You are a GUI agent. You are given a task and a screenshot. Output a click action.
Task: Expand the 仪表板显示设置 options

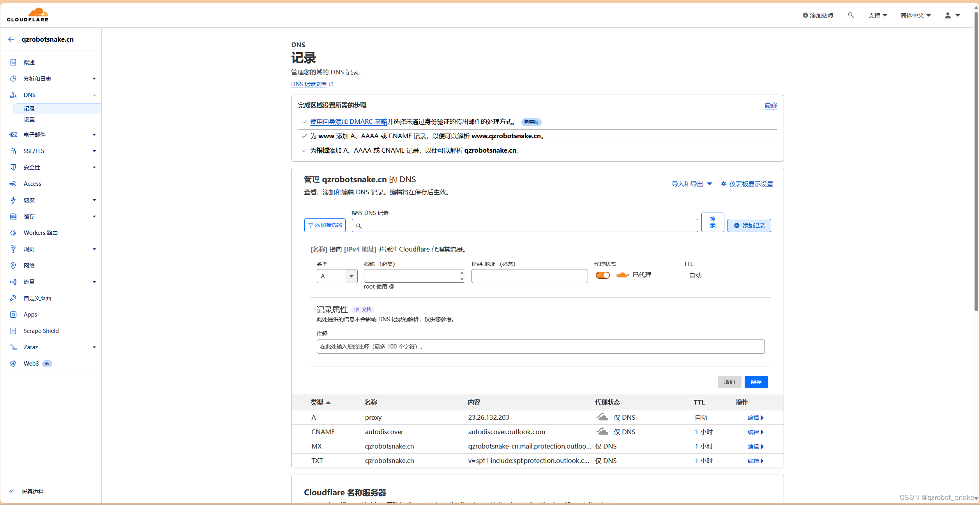tap(747, 183)
